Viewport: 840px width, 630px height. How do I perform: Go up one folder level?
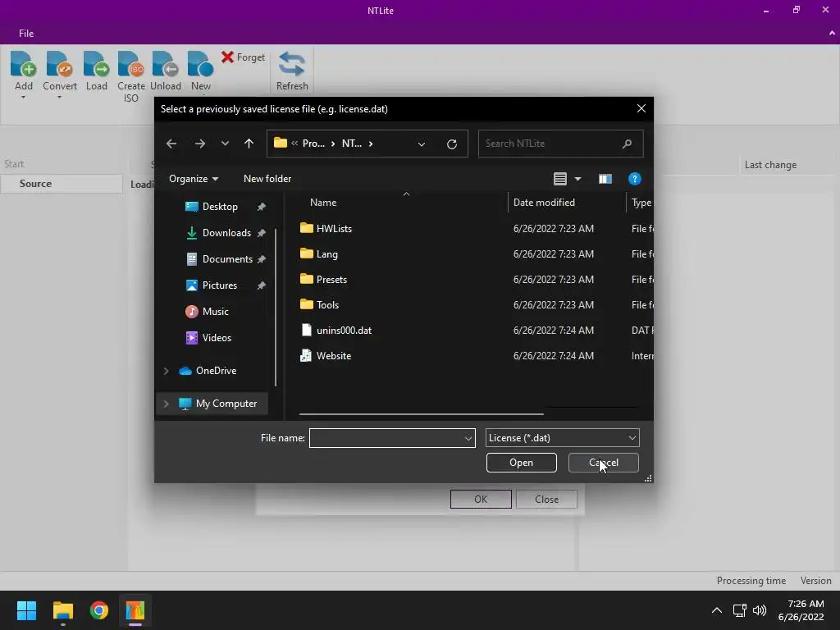[249, 144]
